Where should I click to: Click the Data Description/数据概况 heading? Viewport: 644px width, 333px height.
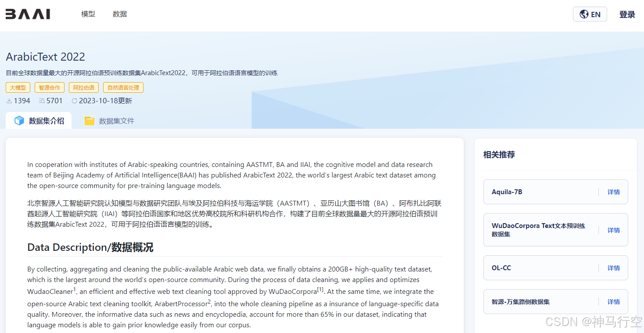pyautogui.click(x=90, y=247)
